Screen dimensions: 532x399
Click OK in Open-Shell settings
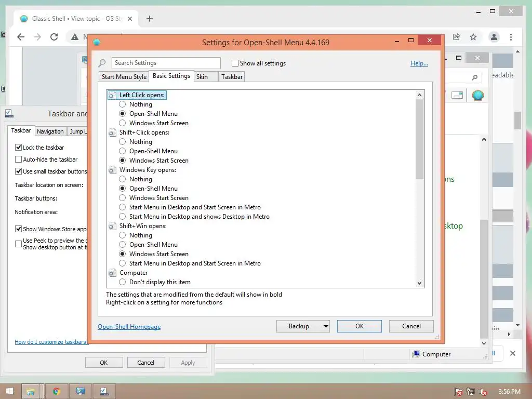point(360,326)
